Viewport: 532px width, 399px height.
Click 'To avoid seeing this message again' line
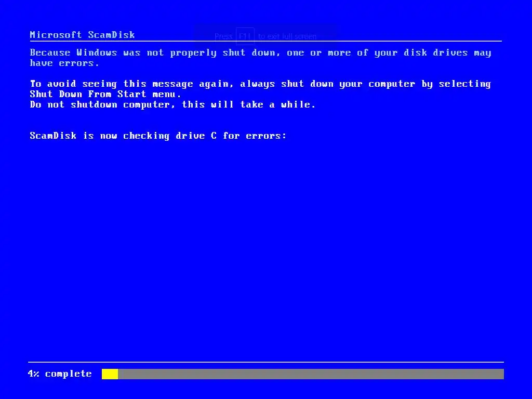(x=261, y=84)
